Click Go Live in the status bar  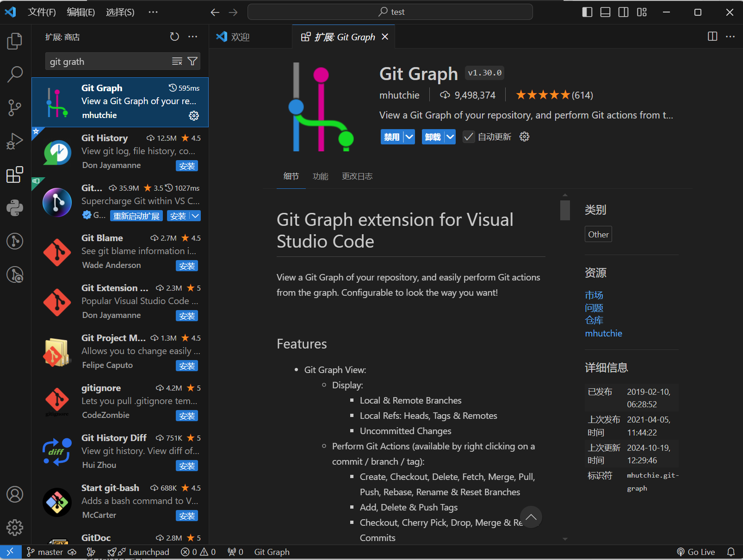(696, 552)
